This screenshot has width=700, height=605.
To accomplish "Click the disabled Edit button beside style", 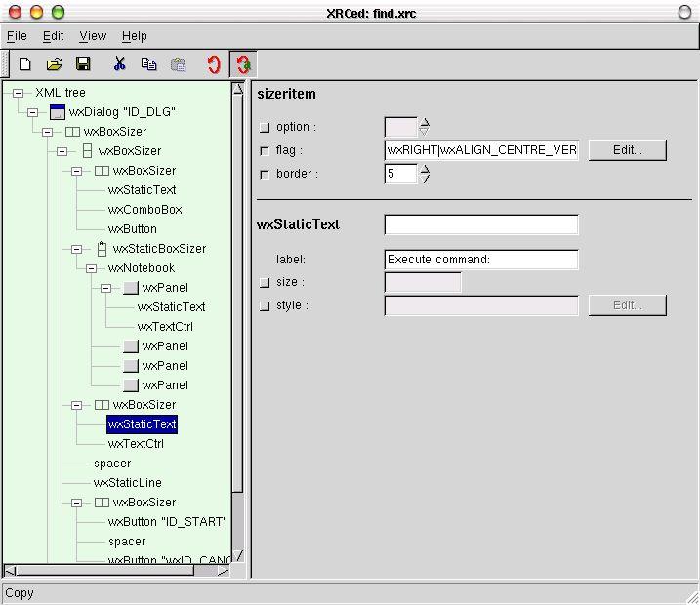I will [627, 305].
